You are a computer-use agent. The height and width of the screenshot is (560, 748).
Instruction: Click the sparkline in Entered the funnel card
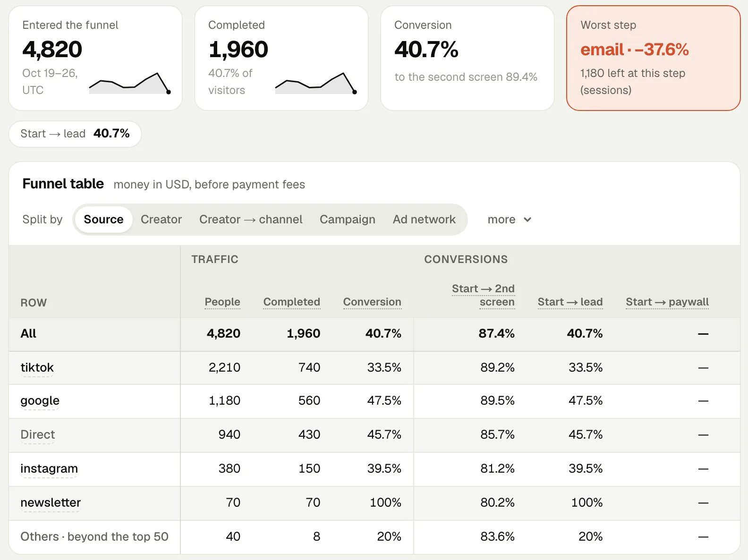(x=129, y=83)
